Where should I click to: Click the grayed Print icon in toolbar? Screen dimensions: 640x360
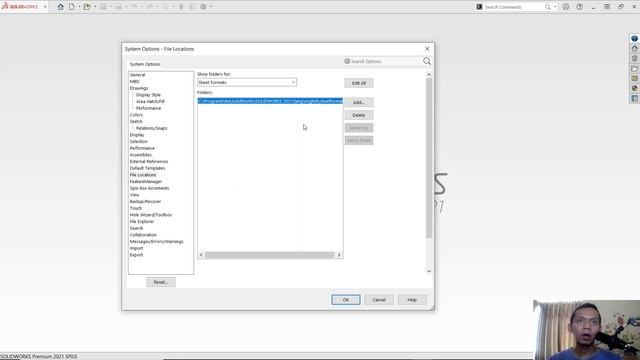pos(118,7)
